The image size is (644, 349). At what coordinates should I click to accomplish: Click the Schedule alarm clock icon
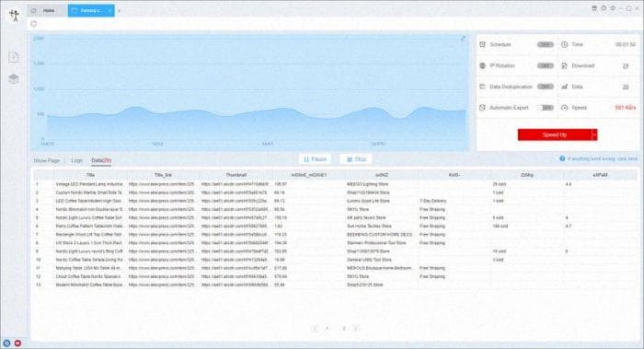click(483, 44)
